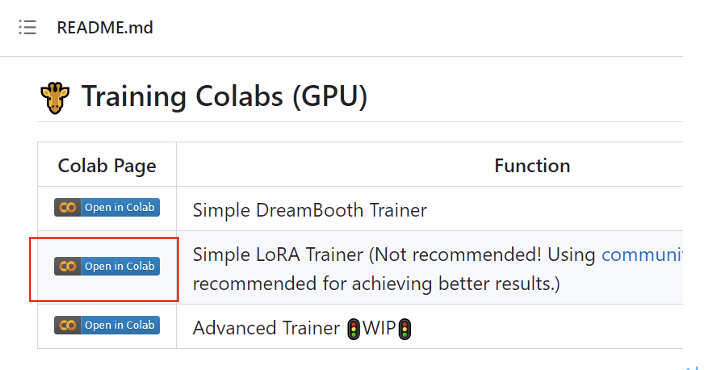Click the Simple DreamBooth Trainer description
Screen dimensions: 712x370
[310, 210]
